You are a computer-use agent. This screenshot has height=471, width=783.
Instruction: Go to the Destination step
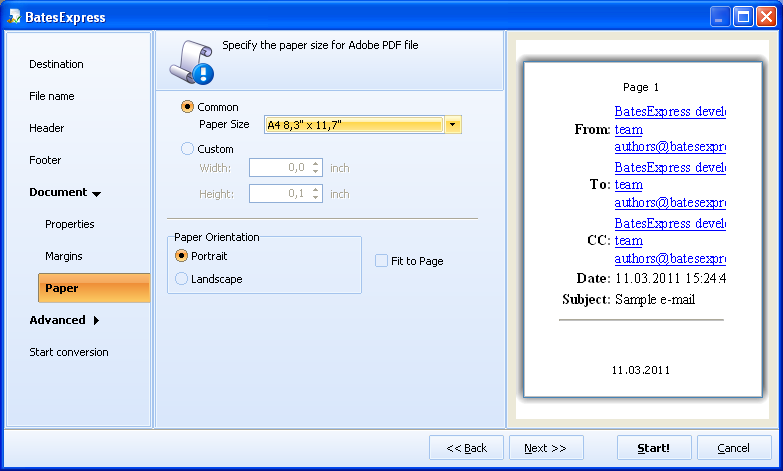(56, 64)
